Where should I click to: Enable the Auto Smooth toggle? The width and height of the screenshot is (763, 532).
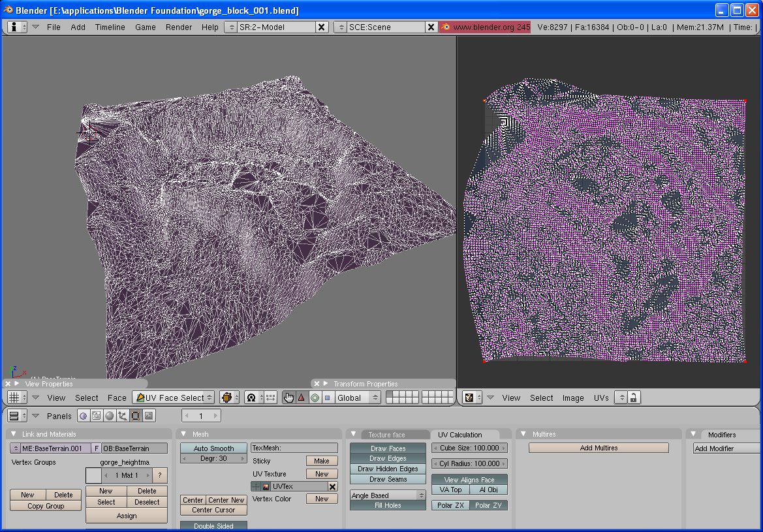213,448
